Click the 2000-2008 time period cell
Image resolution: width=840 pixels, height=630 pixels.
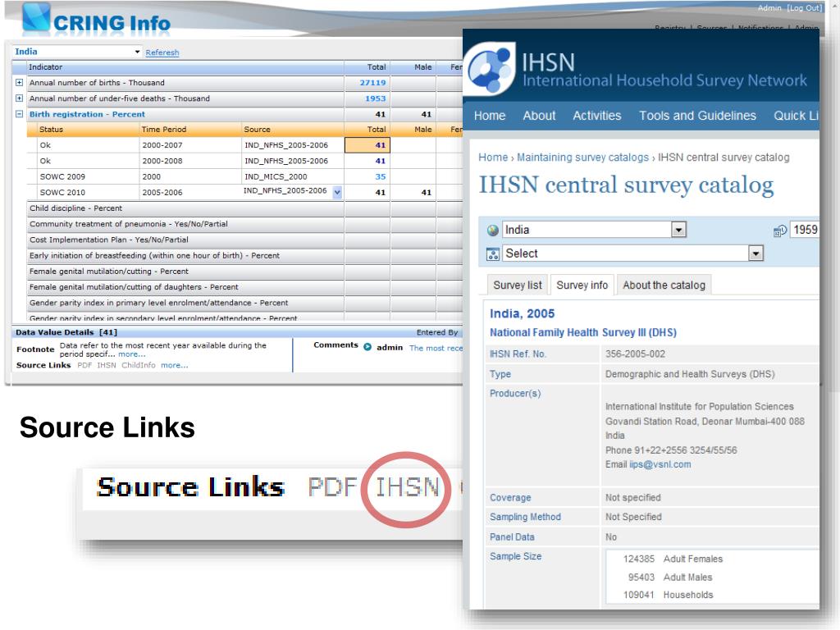(190, 161)
